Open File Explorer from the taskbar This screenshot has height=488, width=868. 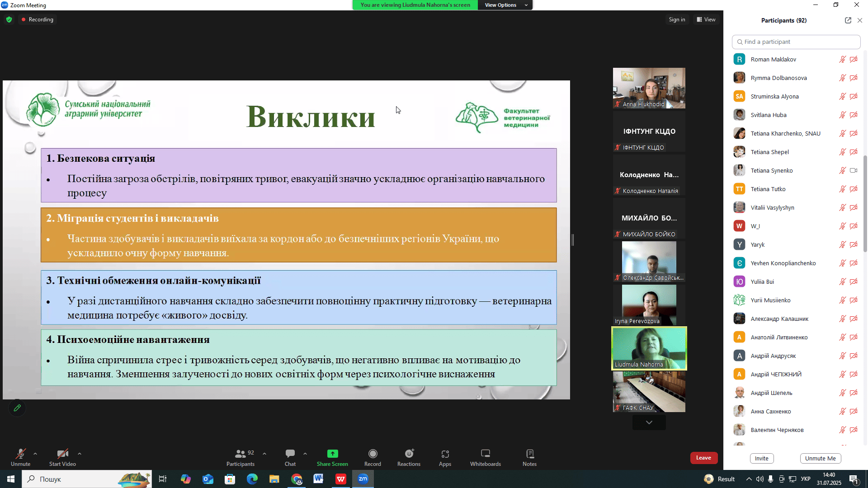click(x=274, y=479)
